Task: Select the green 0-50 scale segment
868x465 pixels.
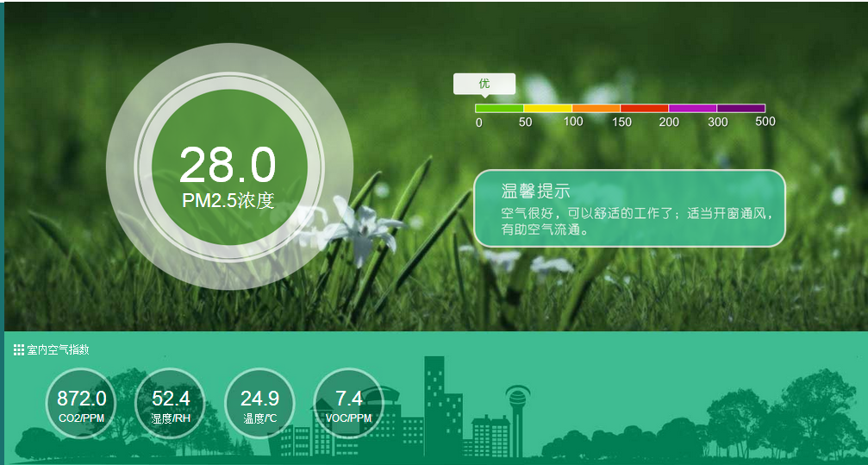Action: point(499,108)
